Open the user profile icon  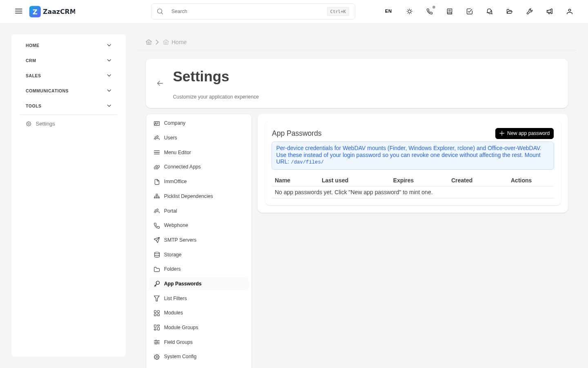(x=570, y=11)
